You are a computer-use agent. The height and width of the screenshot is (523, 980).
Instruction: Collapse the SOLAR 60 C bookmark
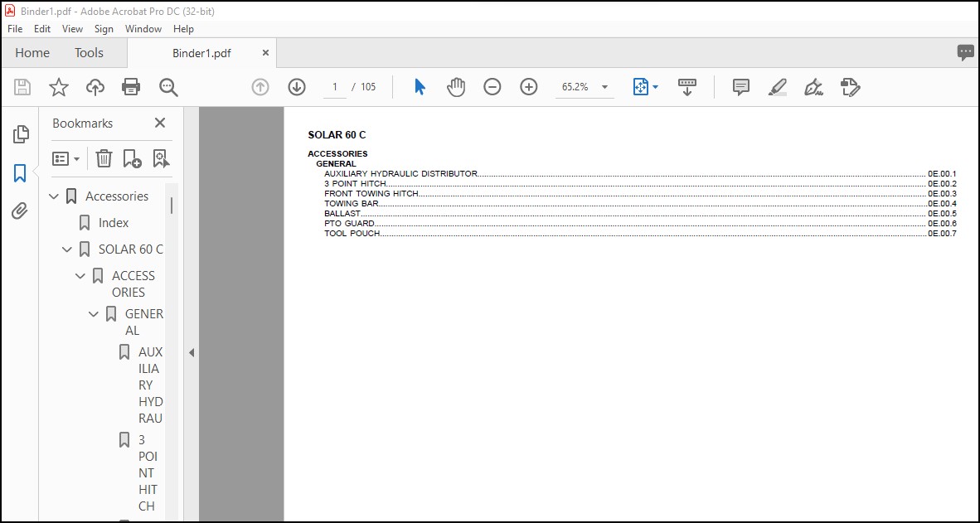pyautogui.click(x=67, y=249)
